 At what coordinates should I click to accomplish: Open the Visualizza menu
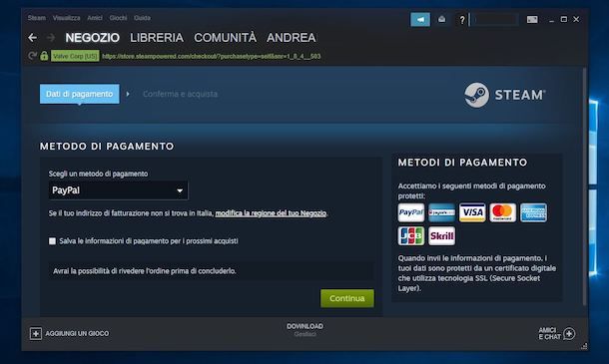67,18
